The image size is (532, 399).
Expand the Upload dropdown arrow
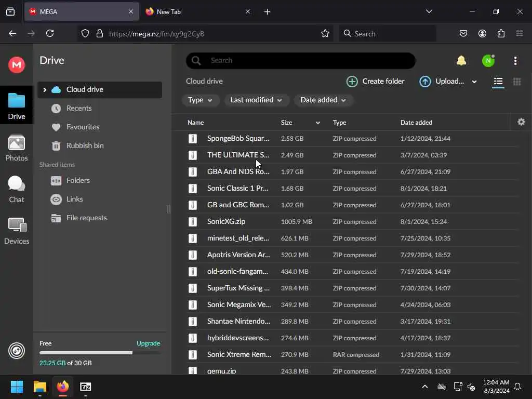(x=474, y=82)
